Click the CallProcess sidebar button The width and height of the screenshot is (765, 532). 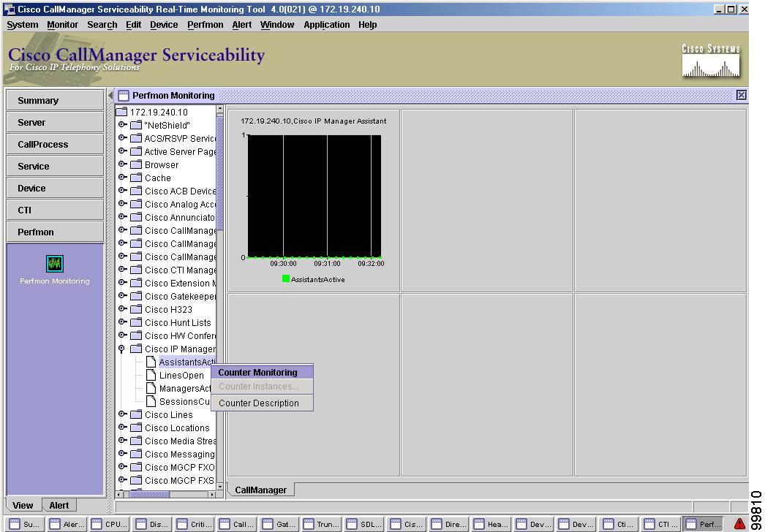click(55, 145)
